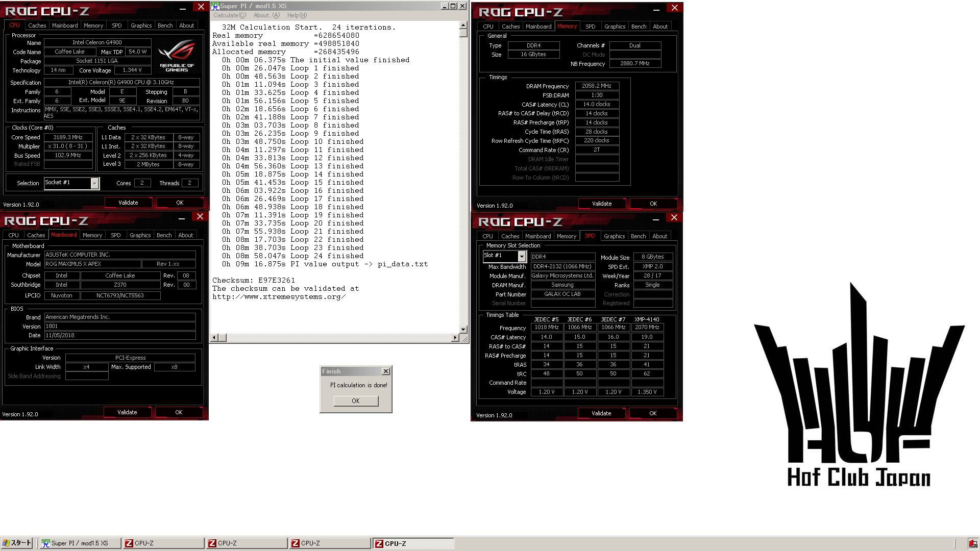This screenshot has width=980, height=551.
Task: Click the GALAX OC LAB part number
Action: point(562,294)
